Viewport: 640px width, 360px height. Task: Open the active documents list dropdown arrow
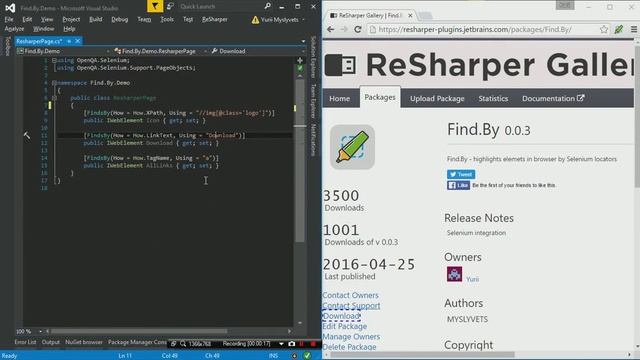(x=303, y=41)
